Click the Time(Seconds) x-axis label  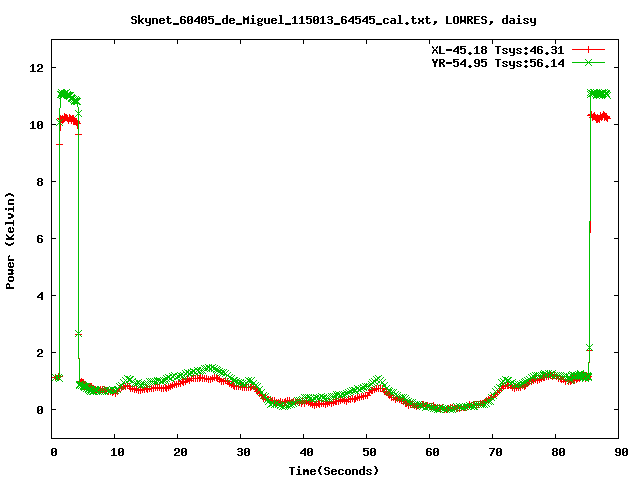point(333,471)
